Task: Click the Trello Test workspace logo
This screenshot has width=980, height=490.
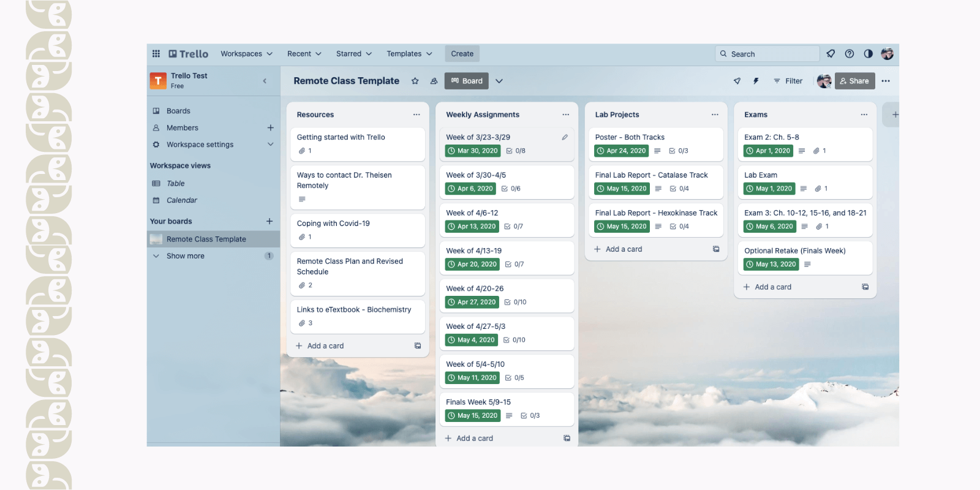Action: [x=158, y=80]
